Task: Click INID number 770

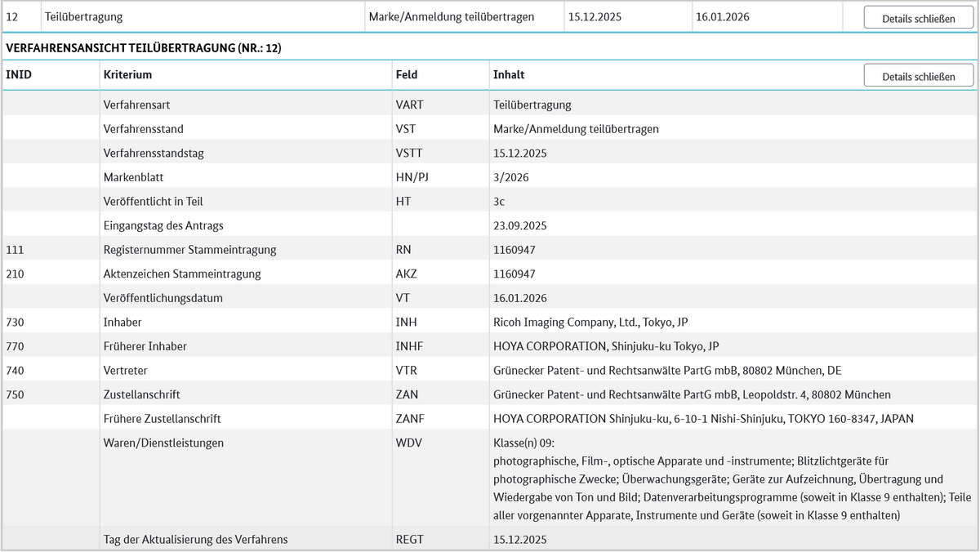Action: [15, 346]
